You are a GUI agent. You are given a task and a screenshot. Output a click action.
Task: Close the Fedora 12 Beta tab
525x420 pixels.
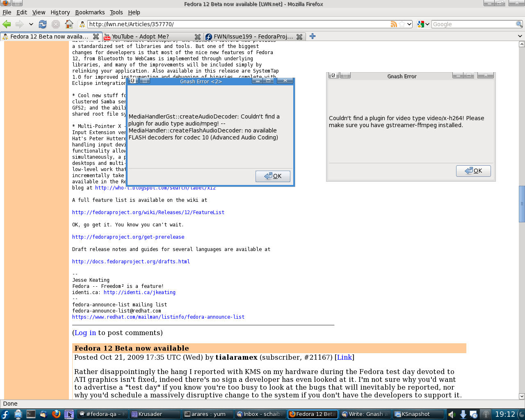click(96, 37)
